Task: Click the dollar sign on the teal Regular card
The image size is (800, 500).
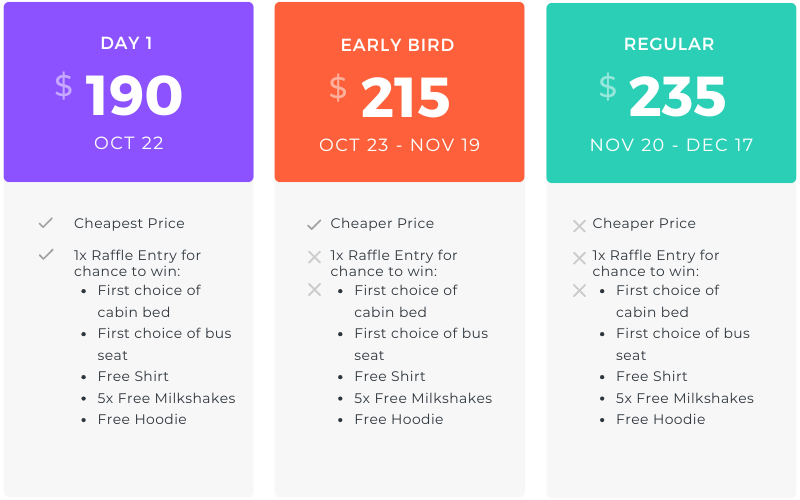Action: click(x=608, y=86)
